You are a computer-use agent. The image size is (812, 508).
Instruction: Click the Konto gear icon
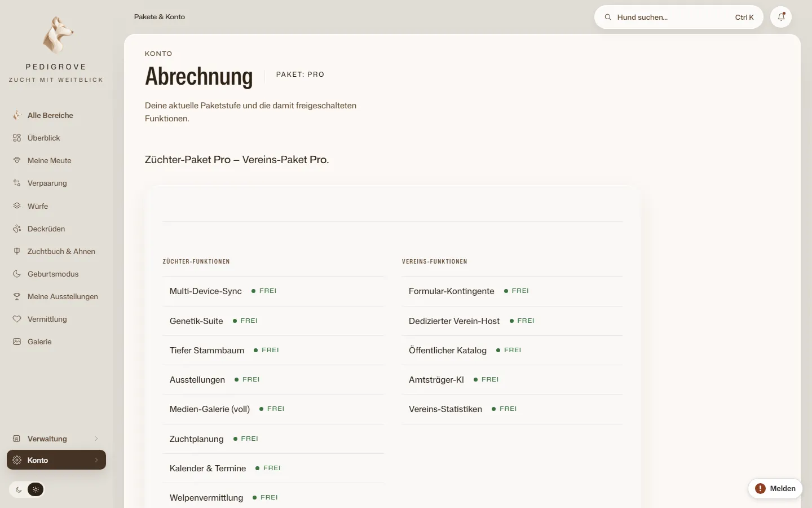coord(17,460)
